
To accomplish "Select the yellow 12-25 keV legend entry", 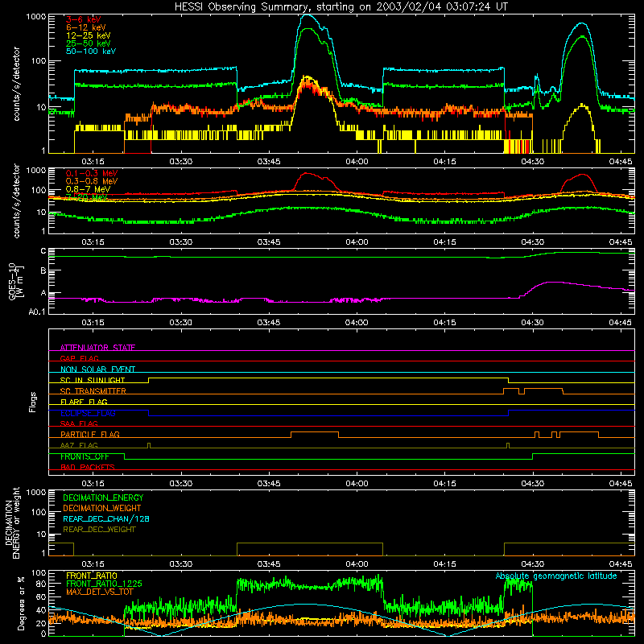I will click(88, 35).
